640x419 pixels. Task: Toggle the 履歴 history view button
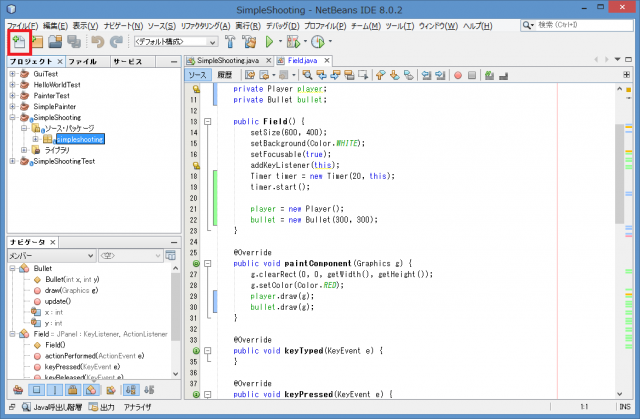[x=224, y=75]
